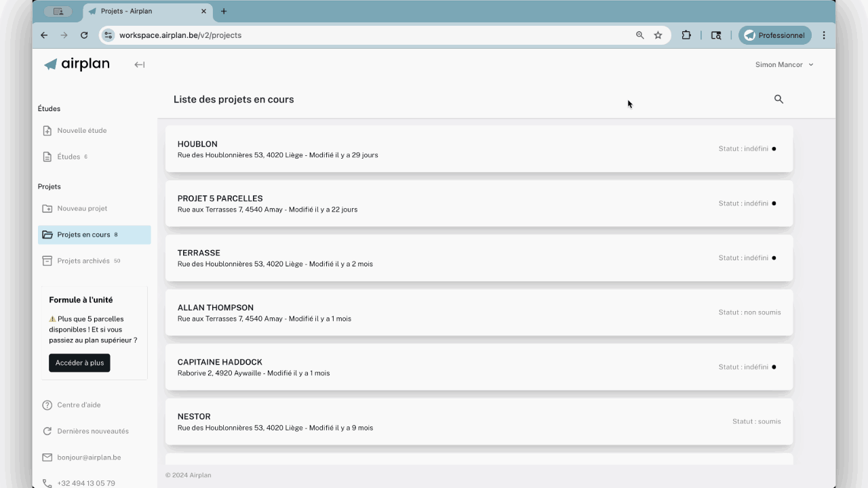Select Nouveau projet in the sidebar

point(94,209)
